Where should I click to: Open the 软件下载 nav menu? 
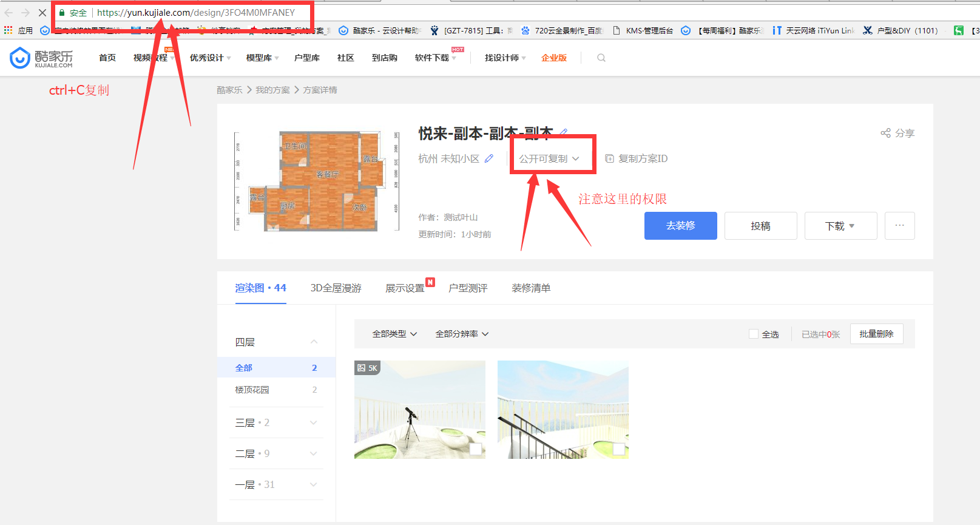[x=435, y=58]
